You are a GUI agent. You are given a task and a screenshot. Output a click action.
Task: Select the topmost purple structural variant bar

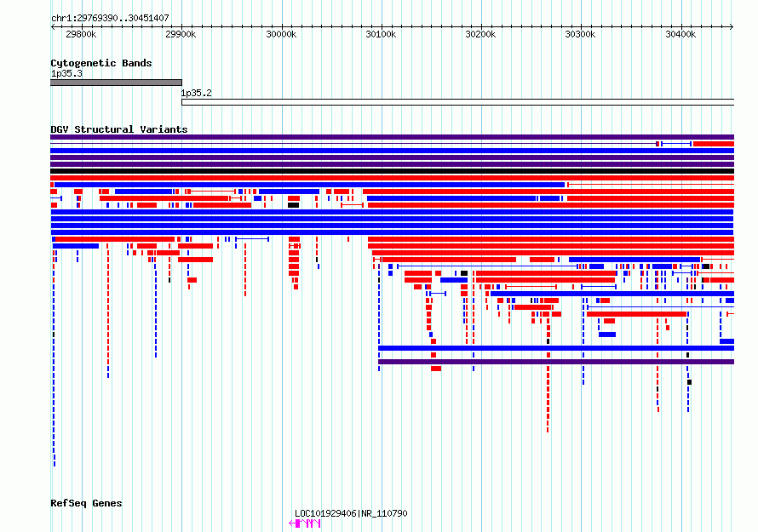coord(392,137)
